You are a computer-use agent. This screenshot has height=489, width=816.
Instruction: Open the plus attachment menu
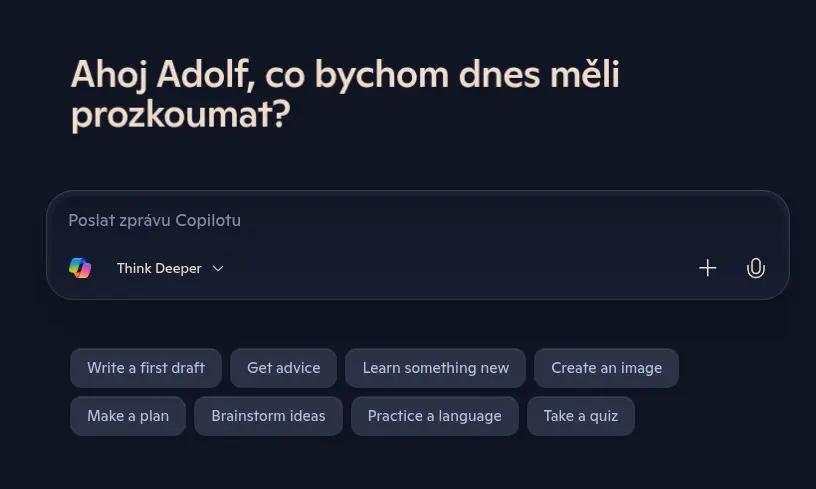click(707, 268)
